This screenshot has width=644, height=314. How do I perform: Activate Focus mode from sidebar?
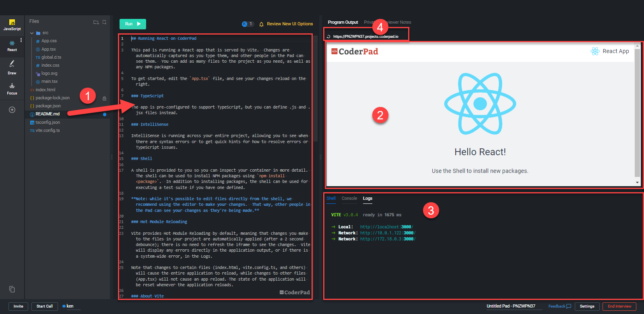(12, 88)
